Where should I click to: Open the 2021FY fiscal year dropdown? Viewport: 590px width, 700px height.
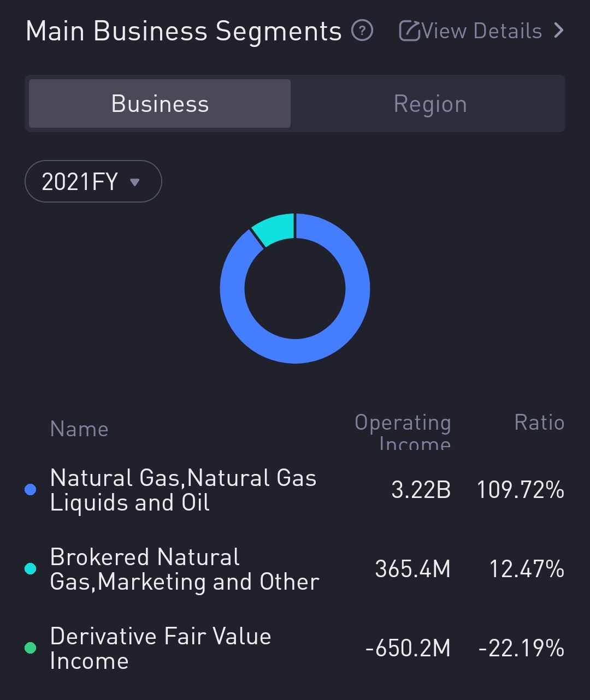93,181
